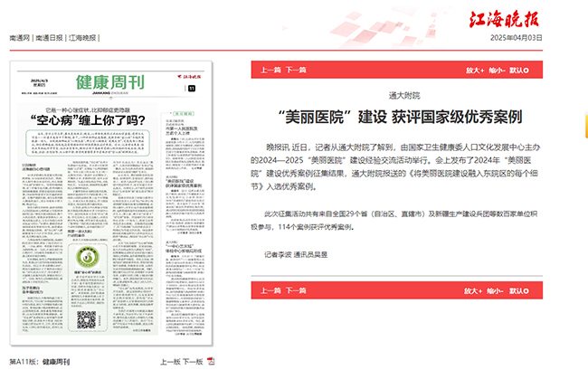Open the PDF download icon
This screenshot has height=370, width=588.
pyautogui.click(x=211, y=361)
